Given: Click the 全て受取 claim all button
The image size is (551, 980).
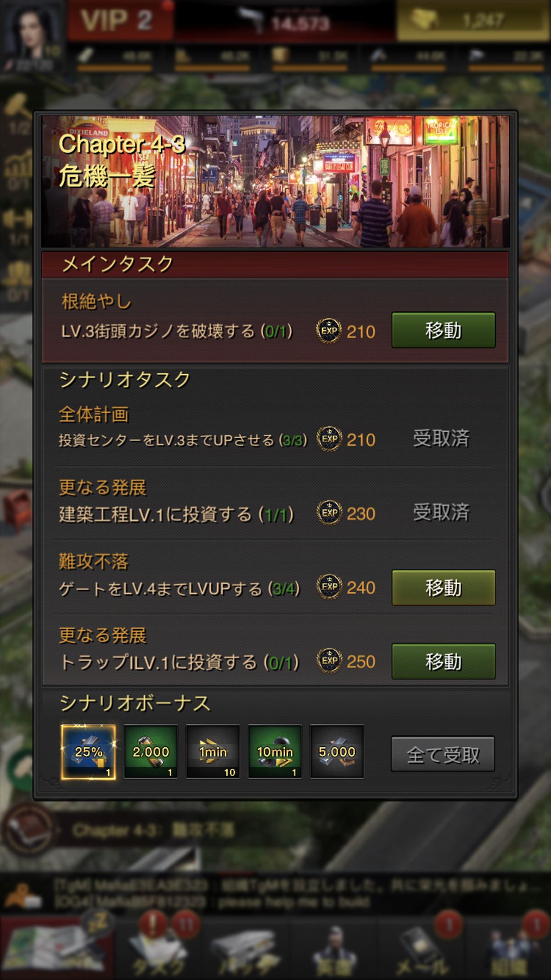Looking at the screenshot, I should coord(443,754).
